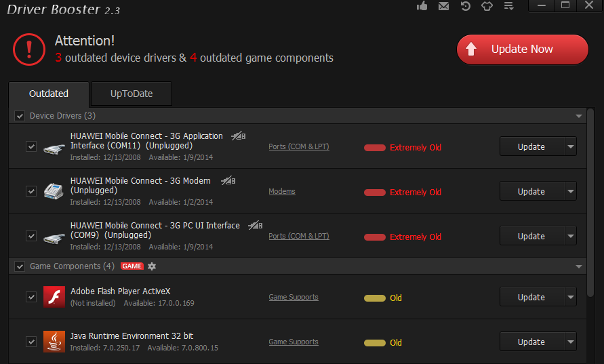This screenshot has height=364, width=604.
Task: Update Java Runtime Environment 32 bit
Action: point(532,342)
